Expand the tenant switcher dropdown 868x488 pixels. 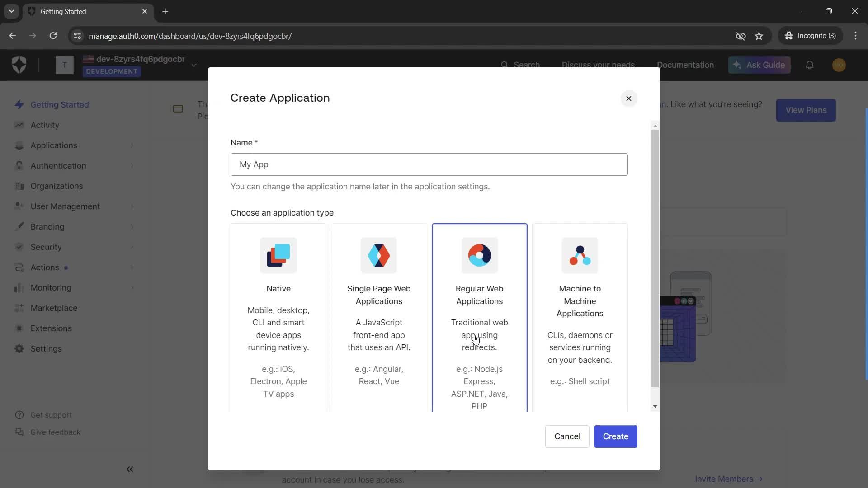click(x=194, y=65)
